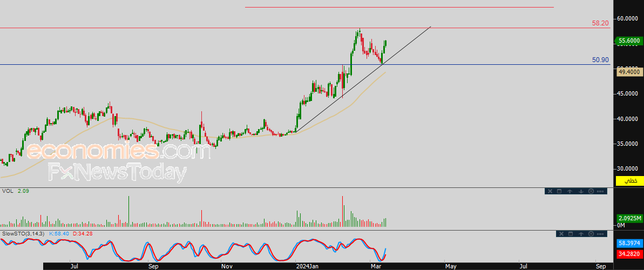The height and width of the screenshot is (270, 644).
Task: Click the Sep date next to Jul
Action: [x=153, y=266]
